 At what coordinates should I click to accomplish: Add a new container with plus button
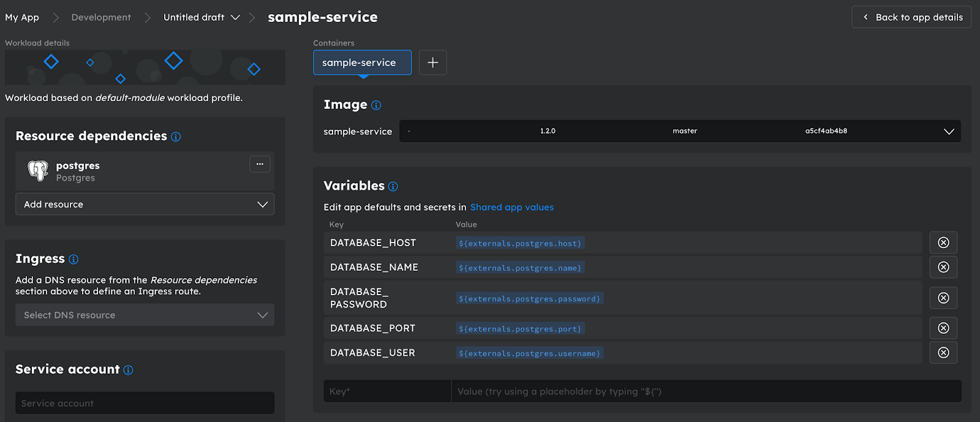[432, 62]
